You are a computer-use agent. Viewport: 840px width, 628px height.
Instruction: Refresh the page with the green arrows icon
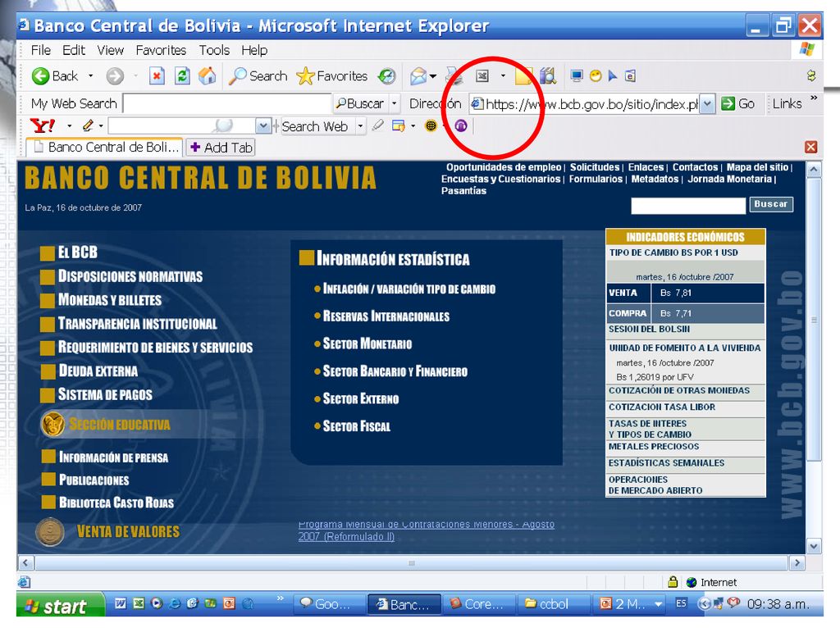tap(182, 76)
